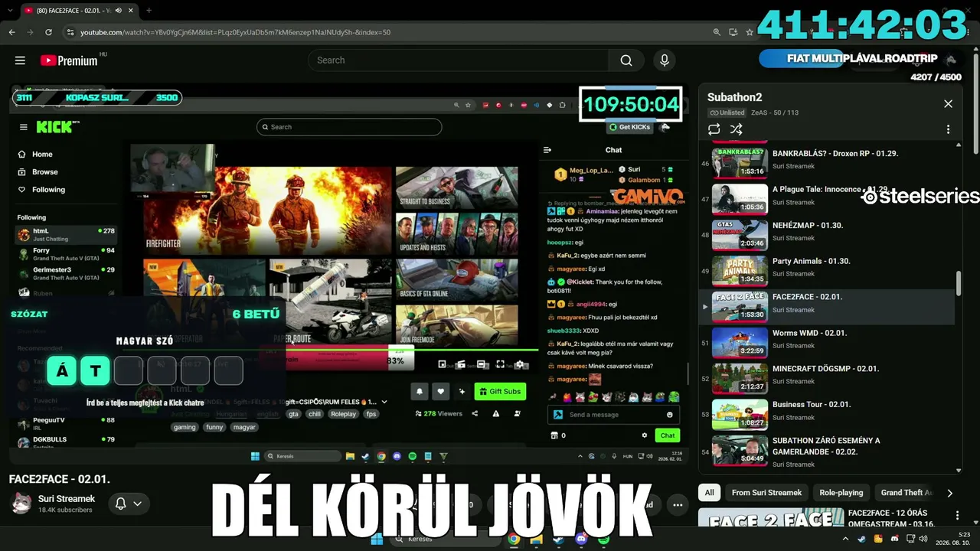
Task: Close the Subathon2 playlist panel
Action: [948, 104]
